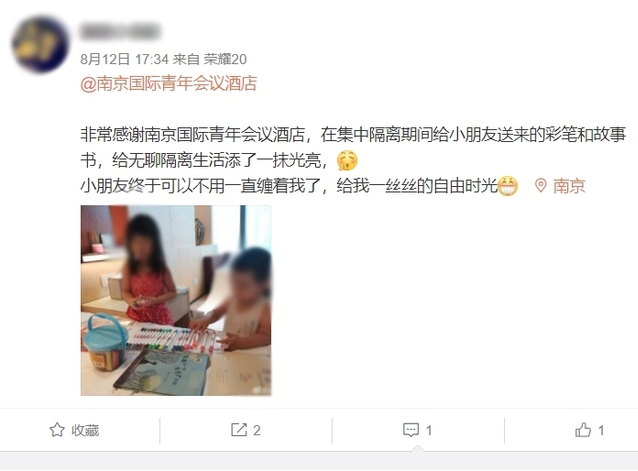Click the location pin icon before 南京
The width and height of the screenshot is (638, 471).
[x=540, y=185]
